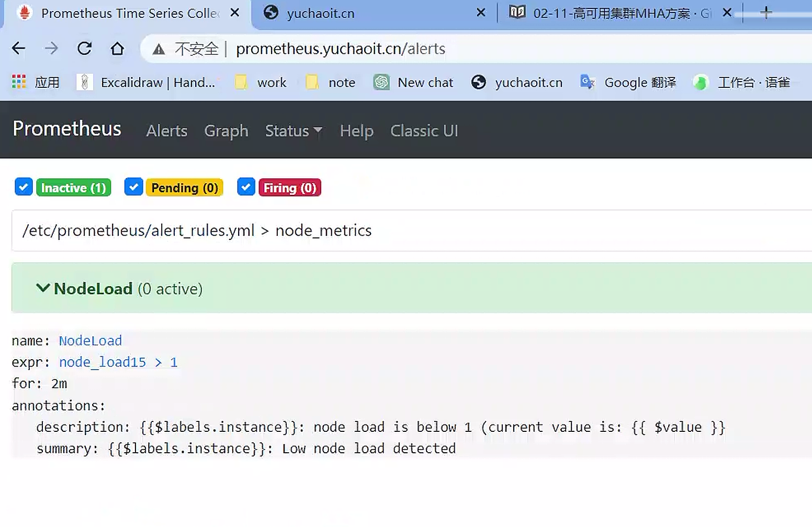This screenshot has width=812, height=527.
Task: Select Graph in the navigation bar
Action: 226,131
